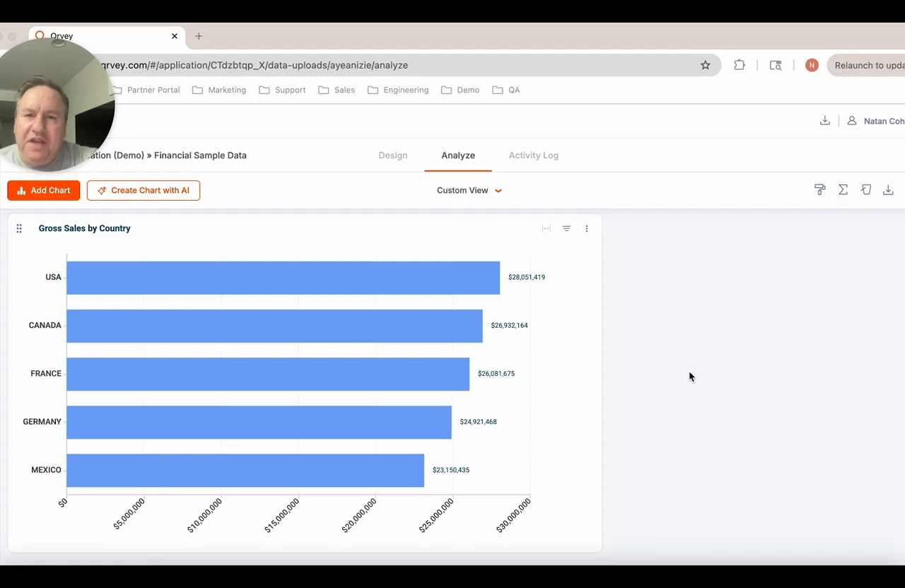The width and height of the screenshot is (905, 588).
Task: Select Create Chart with AI
Action: pos(144,190)
